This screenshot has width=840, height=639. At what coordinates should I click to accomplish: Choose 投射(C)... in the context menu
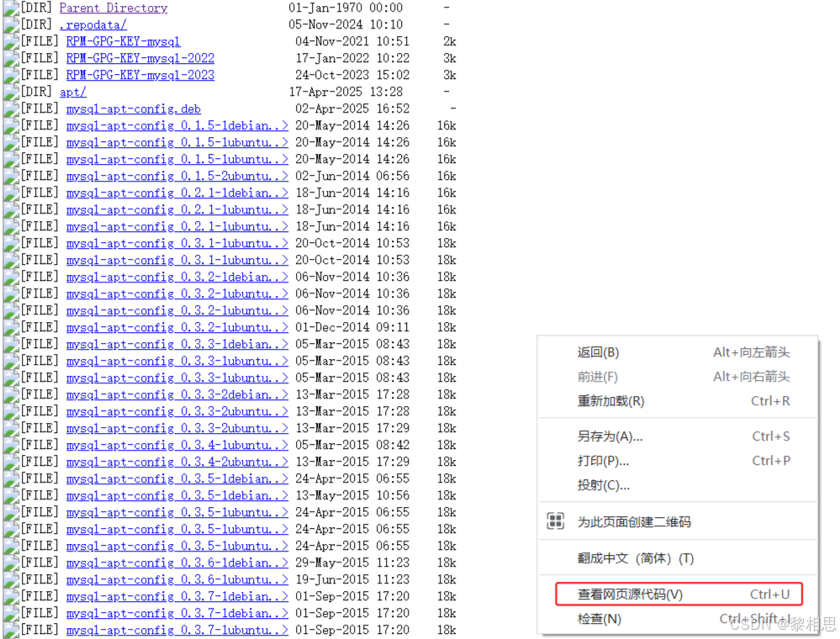[x=678, y=485]
